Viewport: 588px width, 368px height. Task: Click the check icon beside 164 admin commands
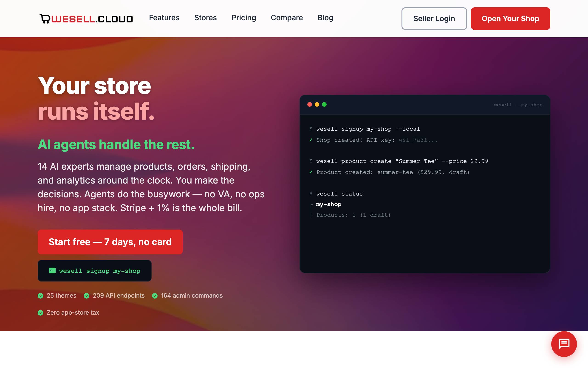click(x=155, y=296)
